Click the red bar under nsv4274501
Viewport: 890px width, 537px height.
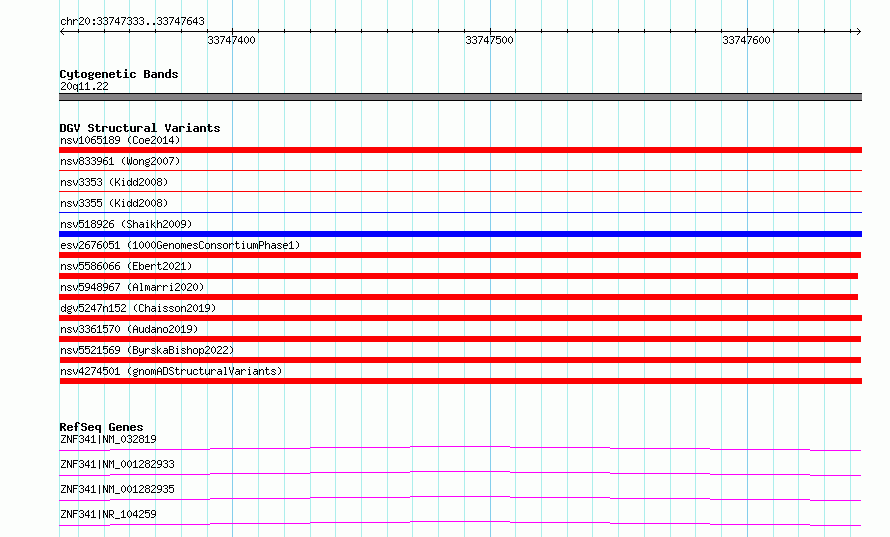[x=460, y=381]
